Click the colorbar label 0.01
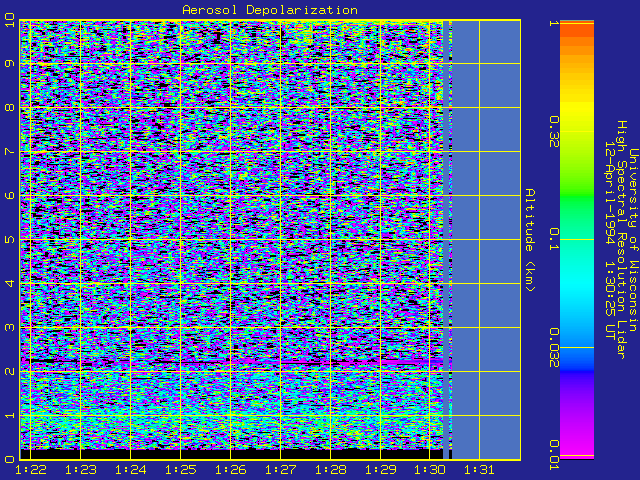The width and height of the screenshot is (640, 480). [554, 455]
